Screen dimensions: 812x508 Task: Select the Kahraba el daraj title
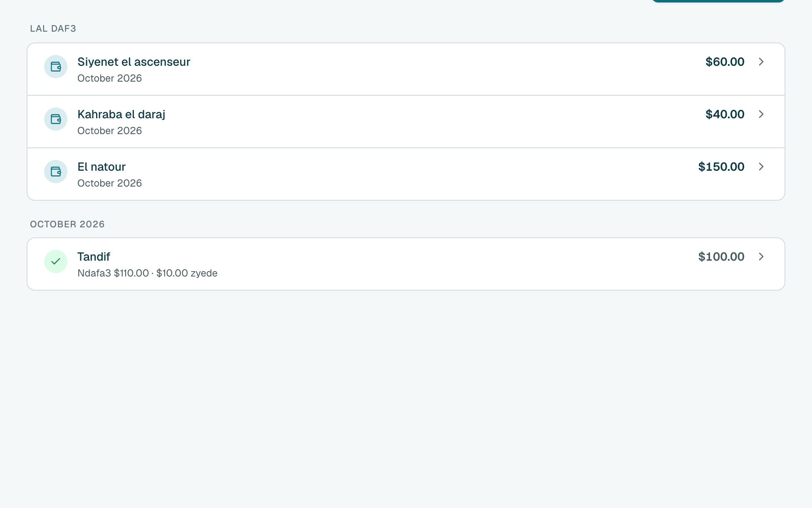click(x=121, y=114)
